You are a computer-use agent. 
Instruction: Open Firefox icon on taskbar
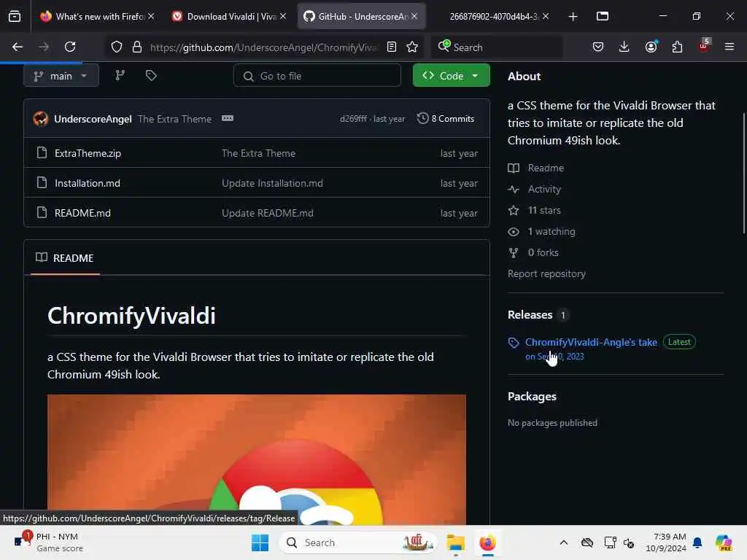pos(488,542)
